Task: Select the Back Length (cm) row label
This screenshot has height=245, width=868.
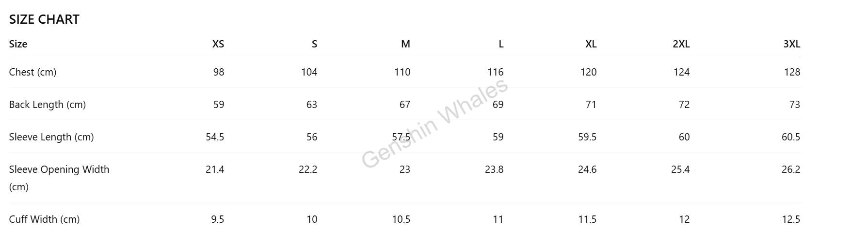Action: pos(47,105)
